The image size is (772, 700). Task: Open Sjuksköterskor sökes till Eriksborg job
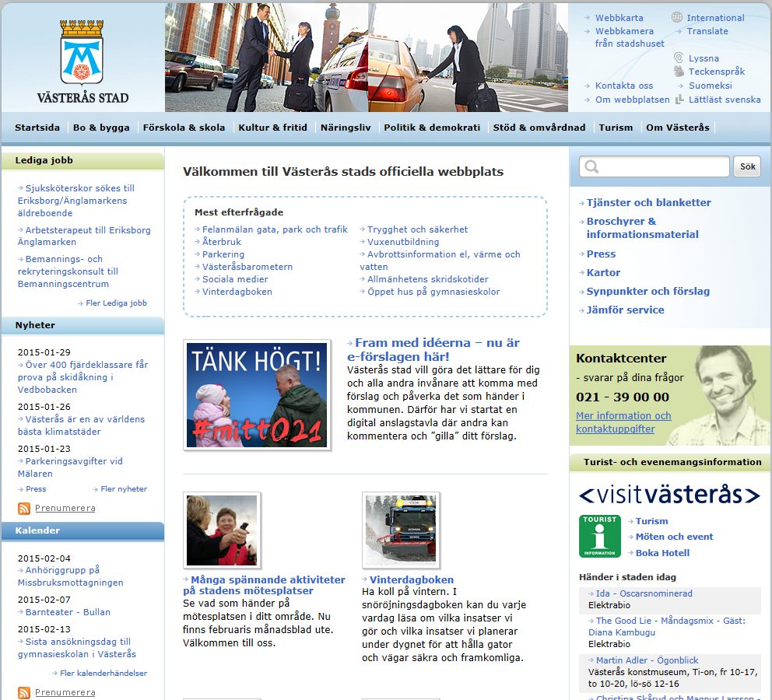pyautogui.click(x=75, y=200)
